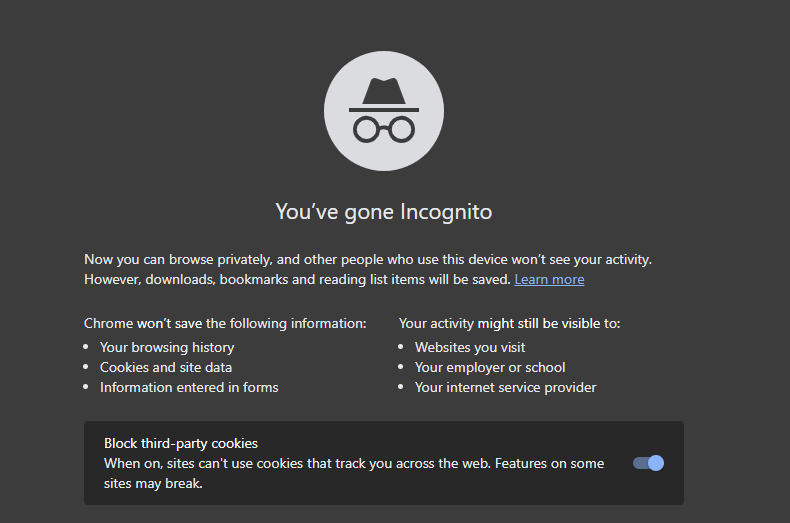The image size is (790, 523).
Task: Click "Your activity might still be visible to" heading
Action: (x=509, y=323)
